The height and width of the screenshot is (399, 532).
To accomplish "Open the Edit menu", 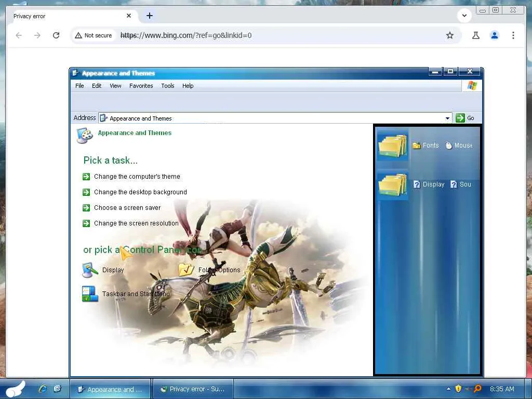I will click(97, 86).
